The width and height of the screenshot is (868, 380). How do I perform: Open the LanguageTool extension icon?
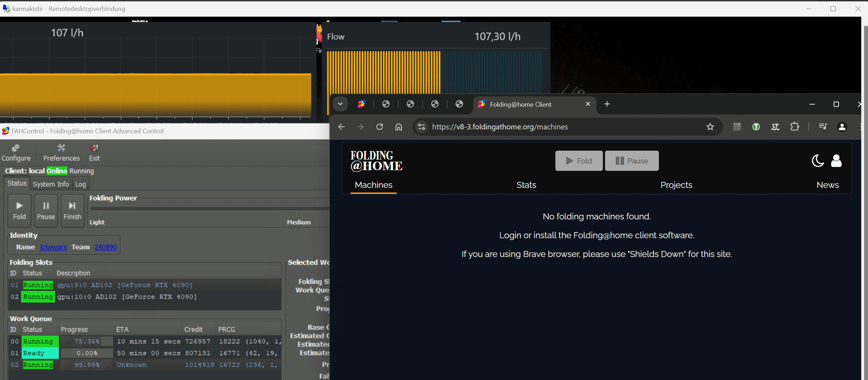coord(775,127)
